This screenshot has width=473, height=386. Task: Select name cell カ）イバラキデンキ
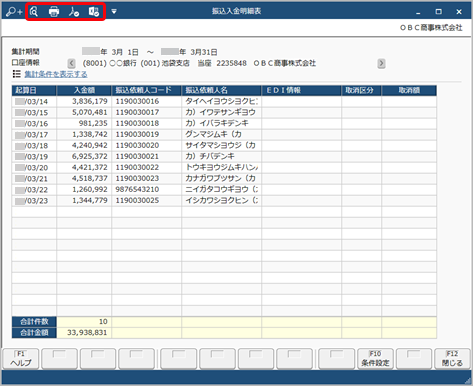221,123
